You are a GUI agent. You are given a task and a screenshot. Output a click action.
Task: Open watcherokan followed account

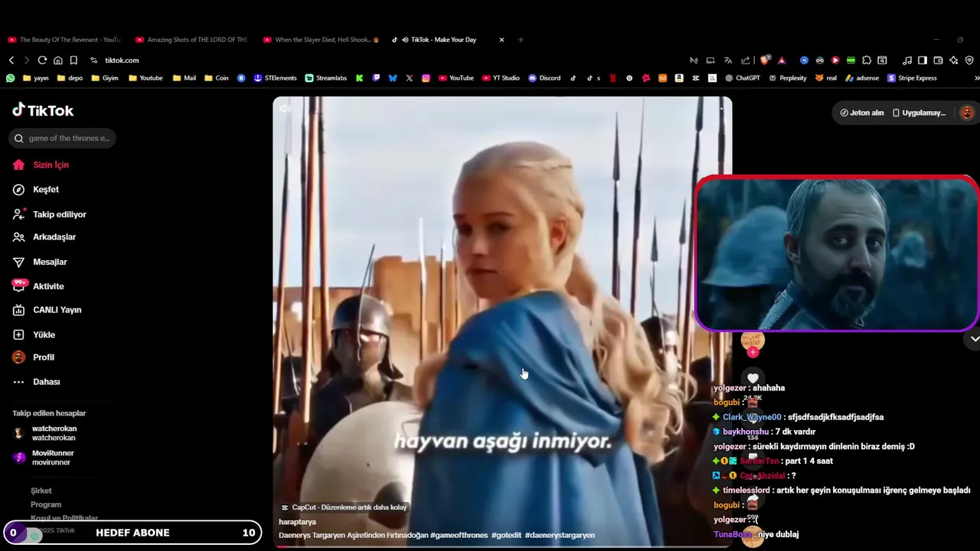point(44,433)
